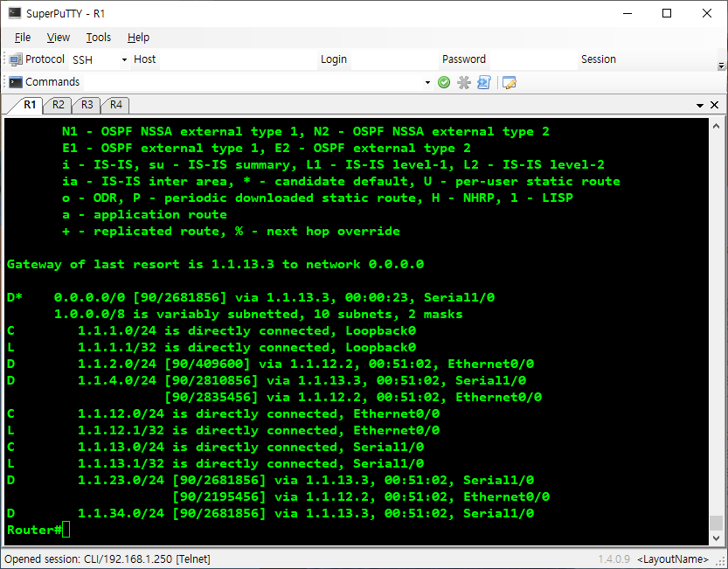Click the terminal scrollbar thumb
Viewport: 728px width, 569px height.
pyautogui.click(x=716, y=522)
